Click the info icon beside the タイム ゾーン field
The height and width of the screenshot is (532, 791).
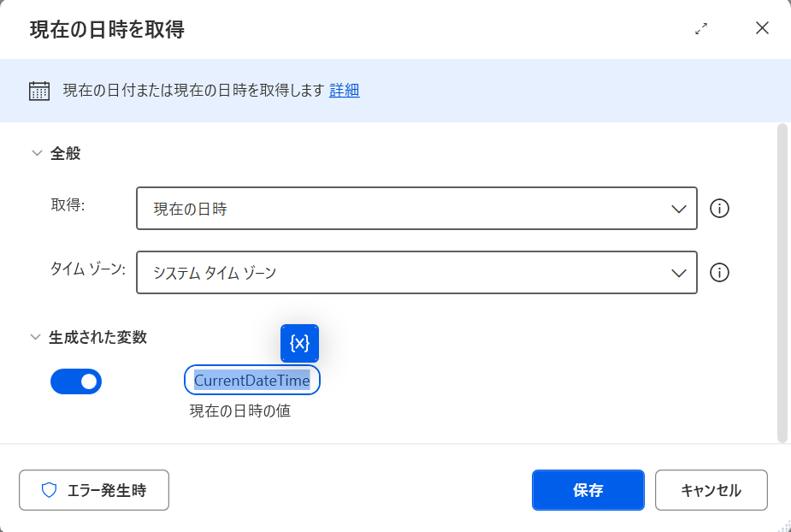(719, 272)
